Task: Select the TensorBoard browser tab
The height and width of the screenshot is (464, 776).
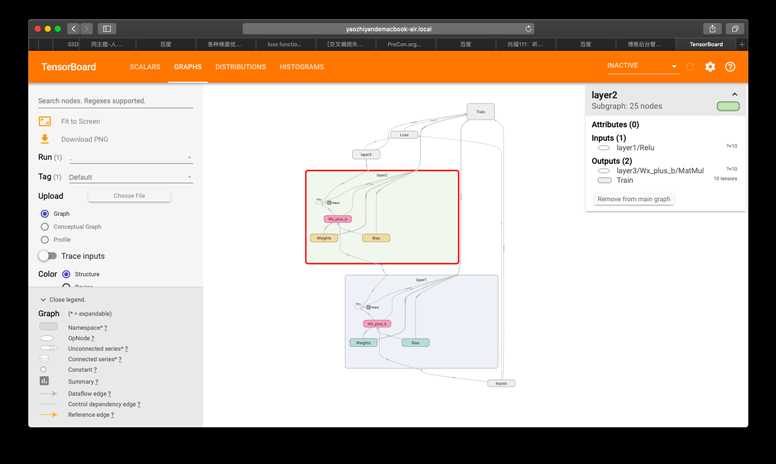Action: point(706,45)
